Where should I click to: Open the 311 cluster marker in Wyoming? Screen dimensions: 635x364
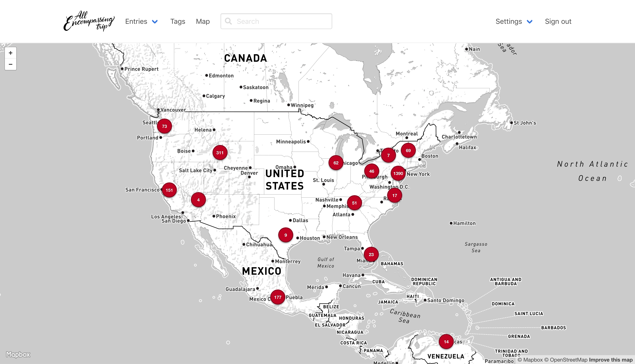(220, 152)
